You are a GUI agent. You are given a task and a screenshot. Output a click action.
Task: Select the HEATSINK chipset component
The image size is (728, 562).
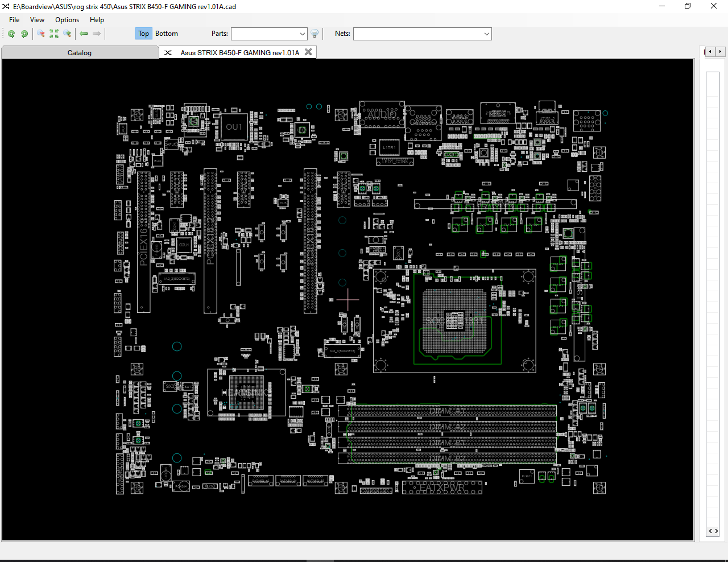(x=246, y=393)
